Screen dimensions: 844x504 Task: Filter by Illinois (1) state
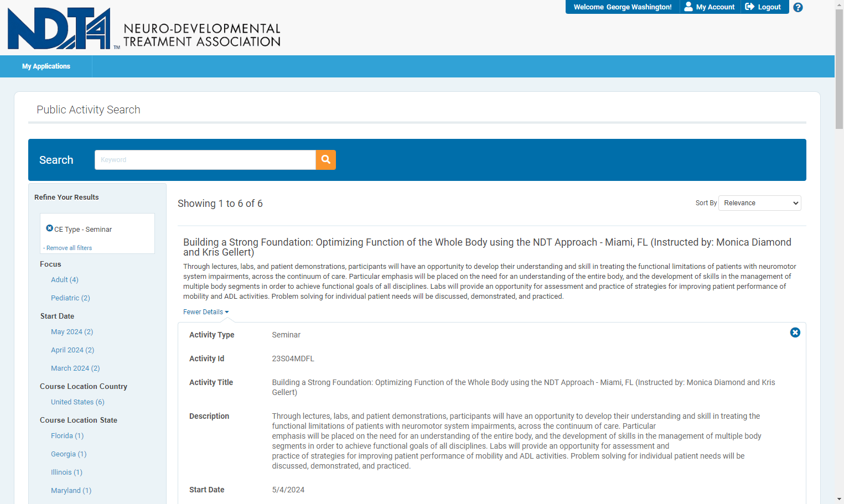point(66,472)
